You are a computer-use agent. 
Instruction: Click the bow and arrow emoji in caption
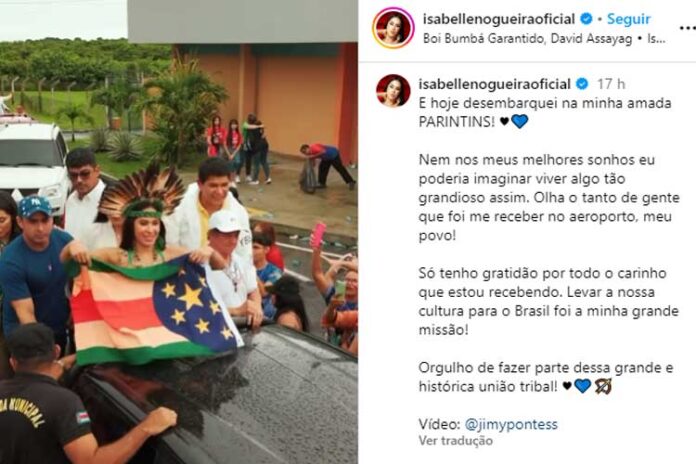click(603, 386)
